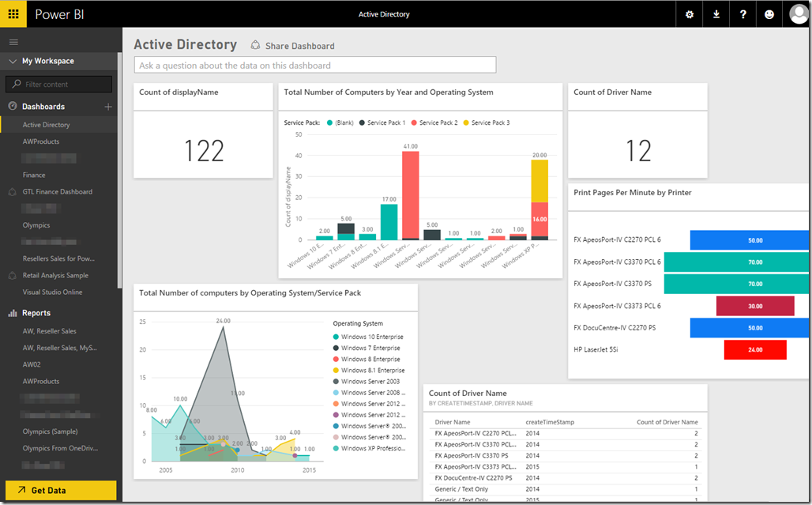Open the GTL Finance Dashboard
The image size is (812, 505).
coord(58,191)
